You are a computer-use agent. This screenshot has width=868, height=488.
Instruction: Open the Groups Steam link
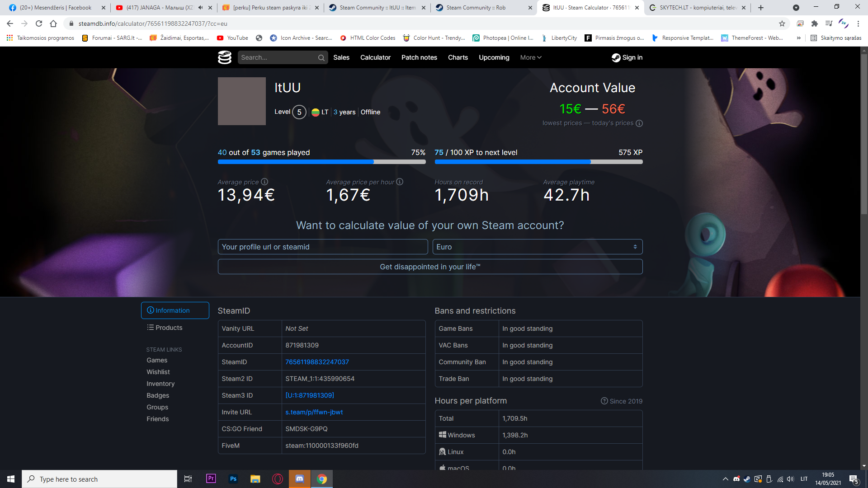tap(157, 407)
